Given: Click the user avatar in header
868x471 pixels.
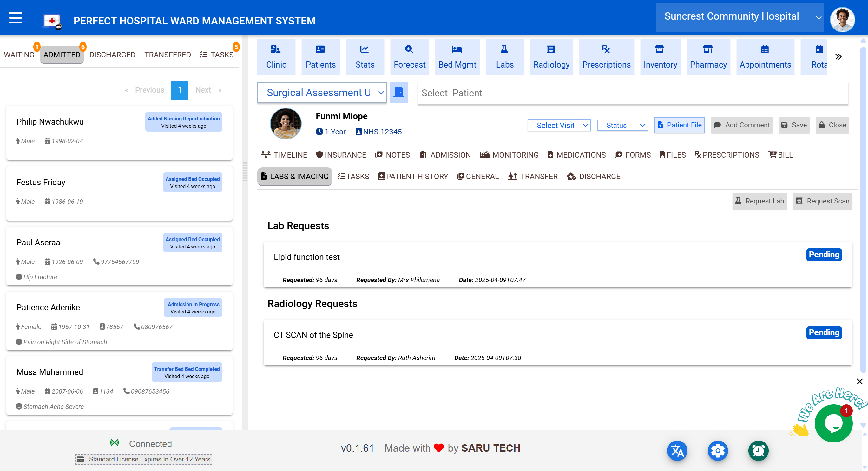Looking at the screenshot, I should tap(842, 20).
